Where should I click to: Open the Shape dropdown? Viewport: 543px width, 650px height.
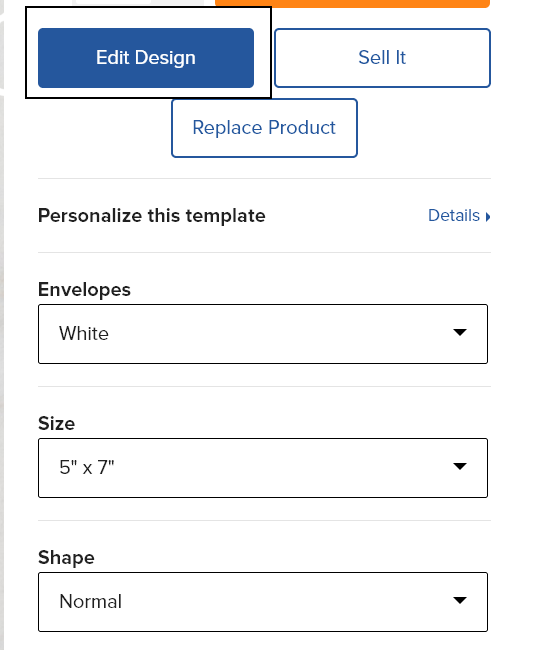(263, 602)
